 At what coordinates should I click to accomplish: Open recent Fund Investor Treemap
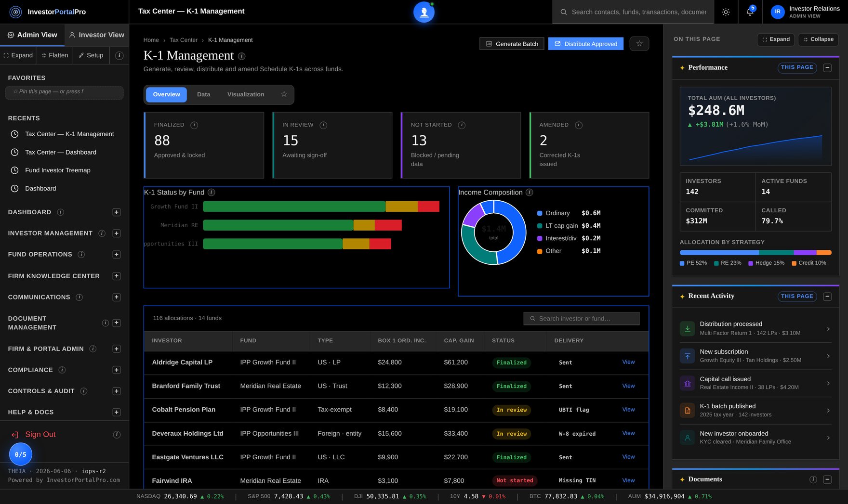point(58,170)
